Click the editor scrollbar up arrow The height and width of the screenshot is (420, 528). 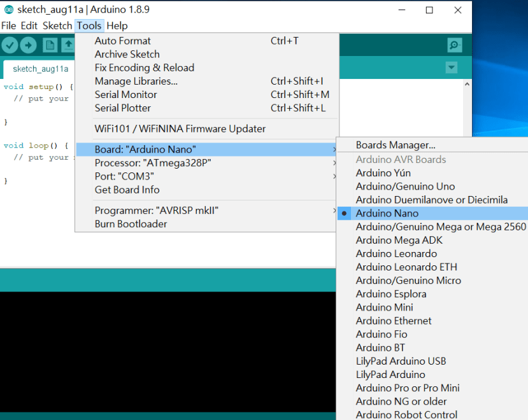click(467, 84)
